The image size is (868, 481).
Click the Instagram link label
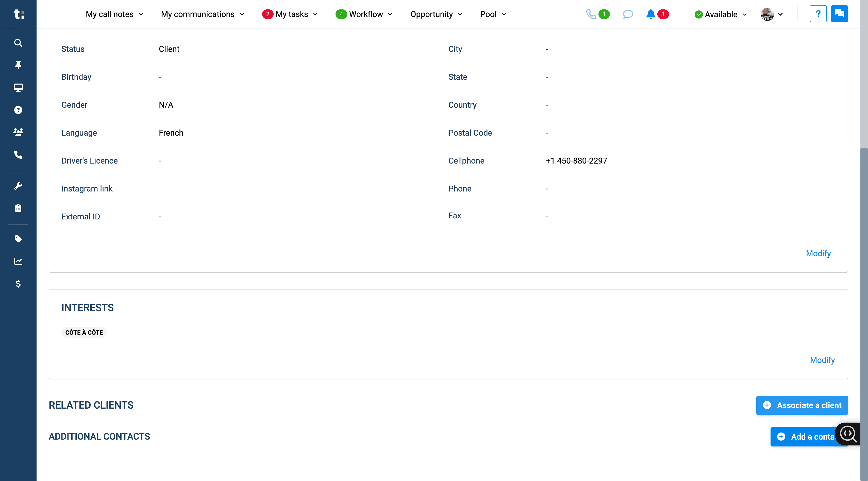point(87,189)
